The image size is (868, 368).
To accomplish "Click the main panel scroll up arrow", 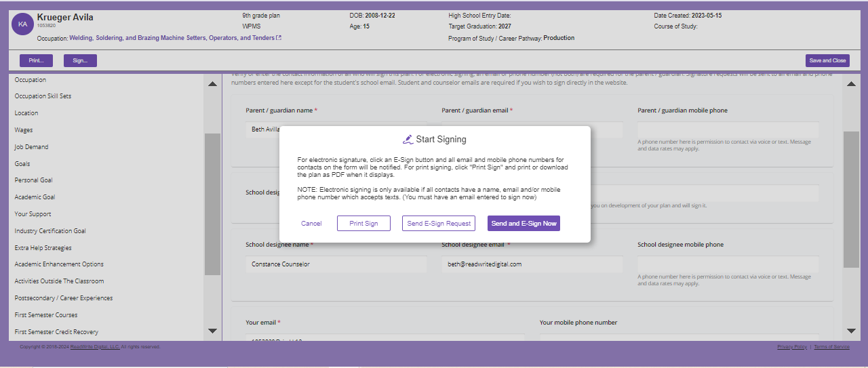I will [852, 84].
